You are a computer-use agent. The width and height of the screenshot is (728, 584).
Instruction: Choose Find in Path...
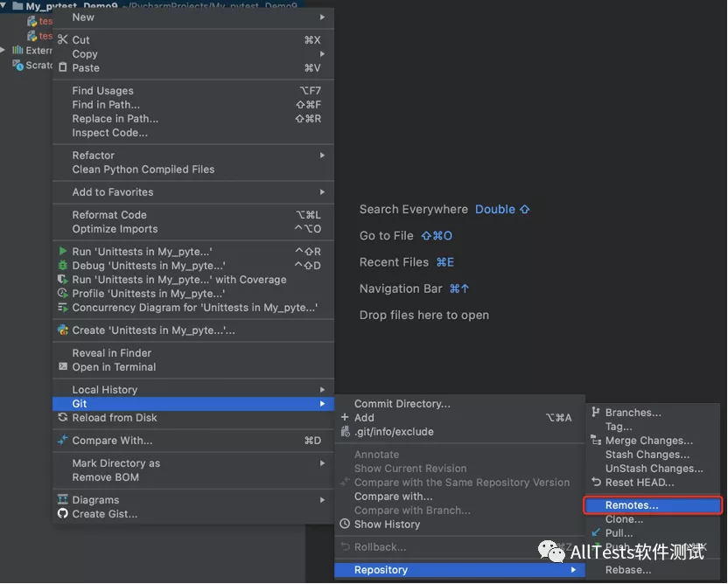tap(193, 104)
